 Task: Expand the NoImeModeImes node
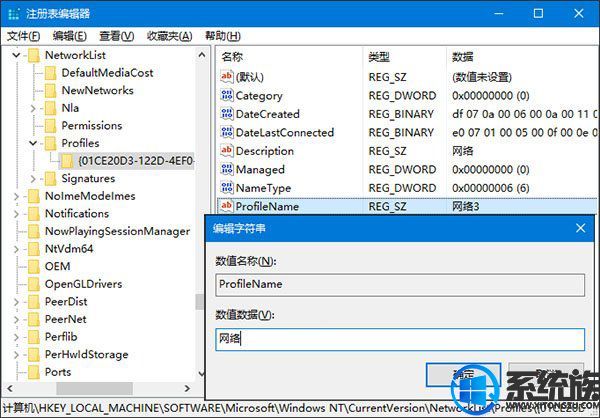[x=16, y=196]
